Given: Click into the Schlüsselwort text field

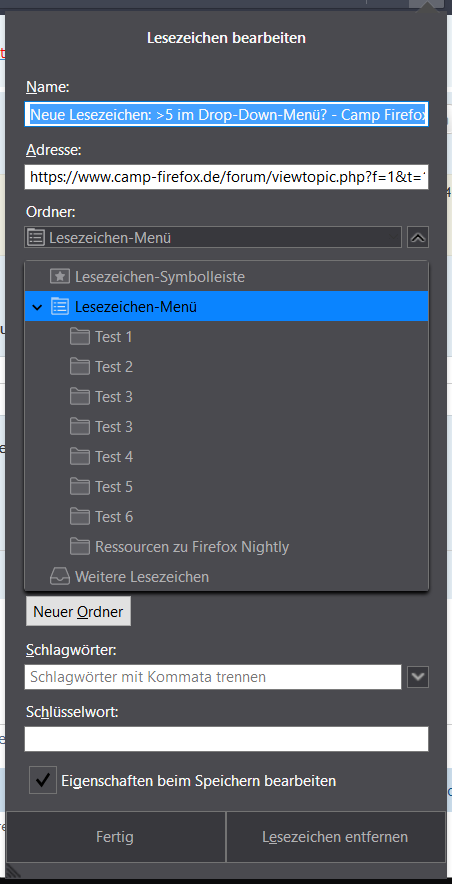Looking at the screenshot, I should tap(227, 739).
